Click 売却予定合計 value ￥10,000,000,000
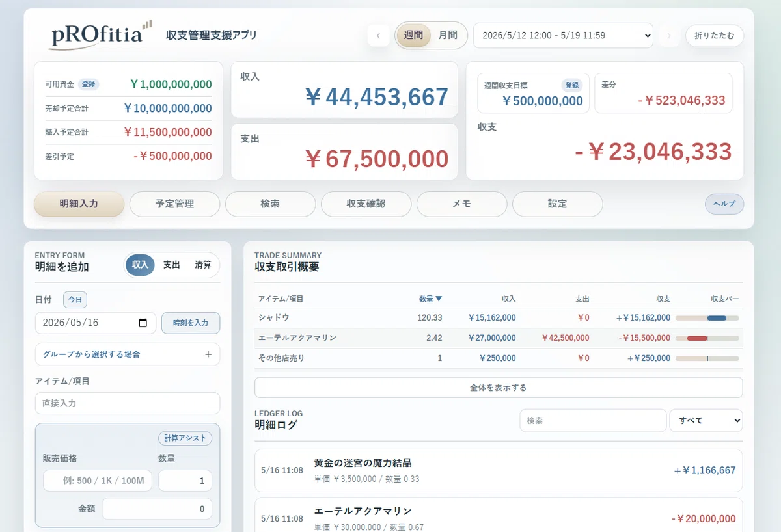 click(x=167, y=108)
